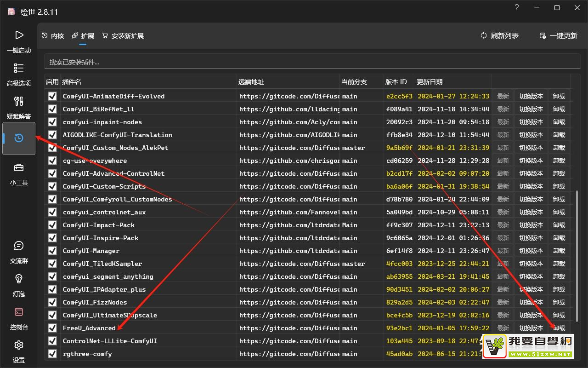588x368 pixels.
Task: Switch to the 安装新扩展 tab
Action: click(x=123, y=36)
